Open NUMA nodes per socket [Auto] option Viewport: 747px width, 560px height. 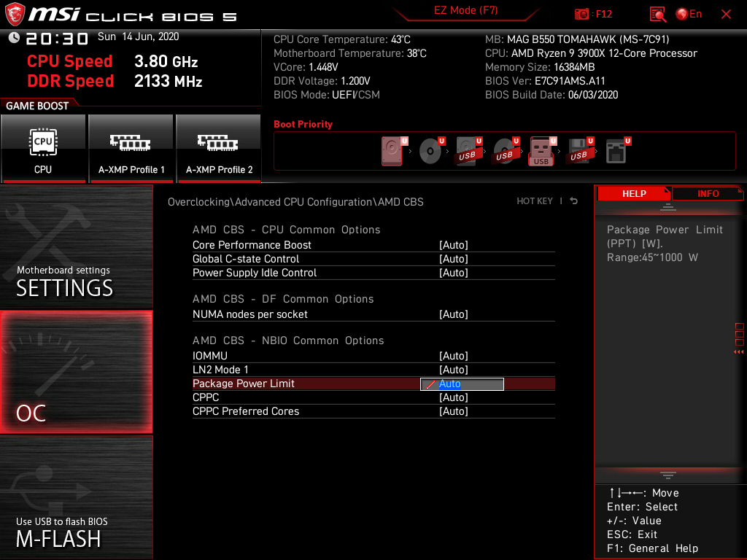(x=454, y=314)
